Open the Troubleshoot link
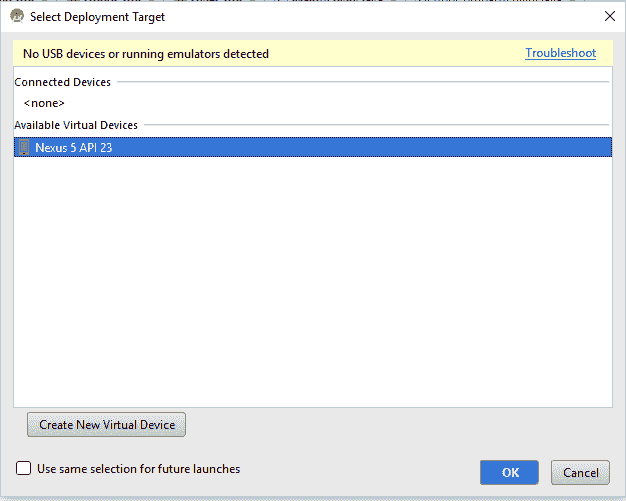 [x=560, y=53]
